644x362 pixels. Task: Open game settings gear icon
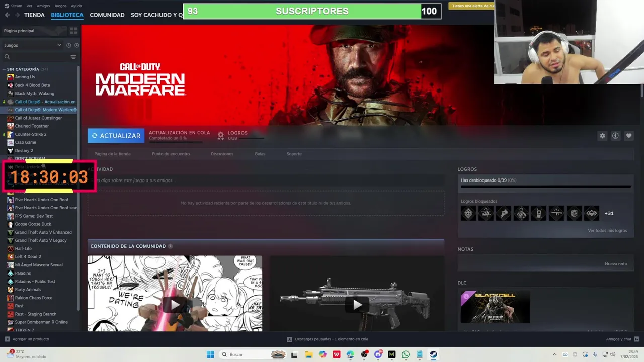(x=602, y=136)
